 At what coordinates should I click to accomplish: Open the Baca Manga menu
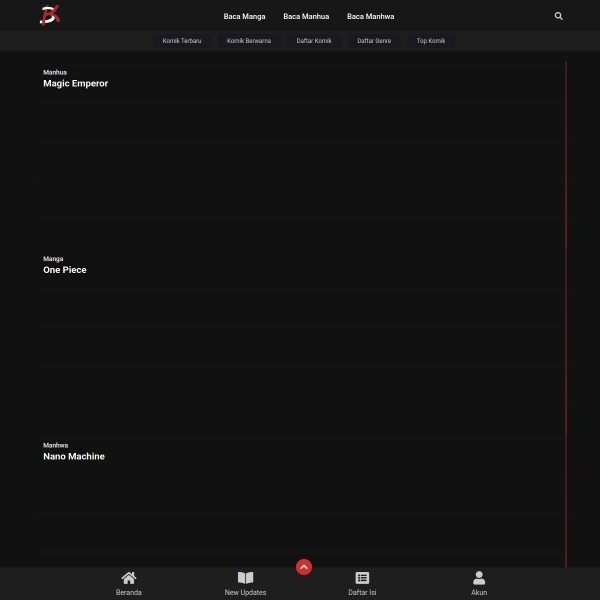coord(244,16)
